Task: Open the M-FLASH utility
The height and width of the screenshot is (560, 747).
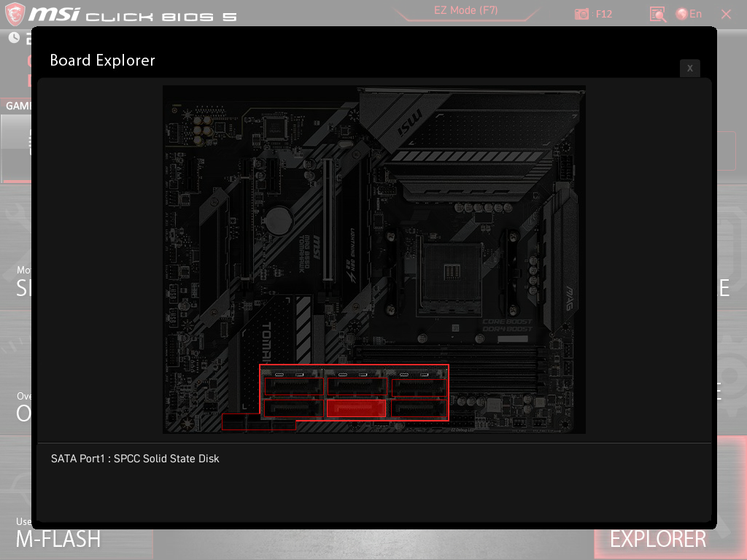Action: 58,539
